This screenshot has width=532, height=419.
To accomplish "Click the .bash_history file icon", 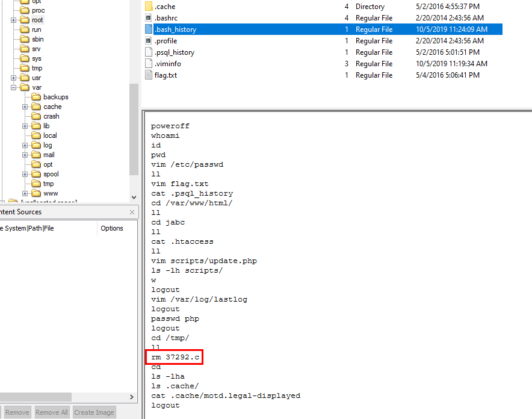I will pyautogui.click(x=149, y=29).
